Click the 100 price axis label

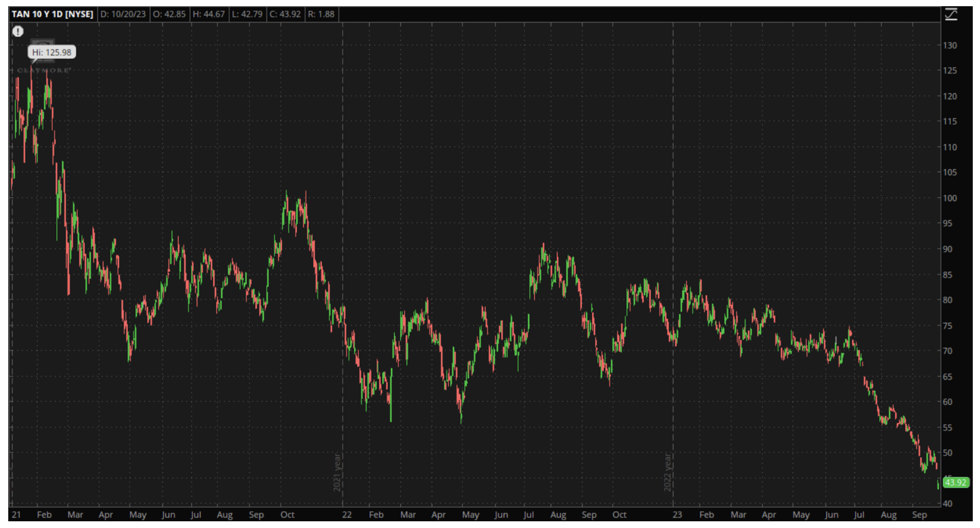(x=950, y=198)
